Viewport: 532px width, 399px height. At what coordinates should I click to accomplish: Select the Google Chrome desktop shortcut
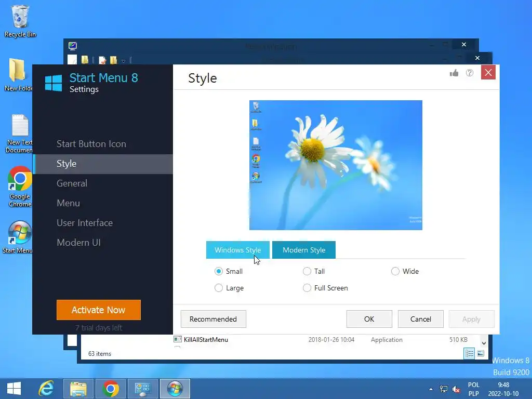[20, 187]
